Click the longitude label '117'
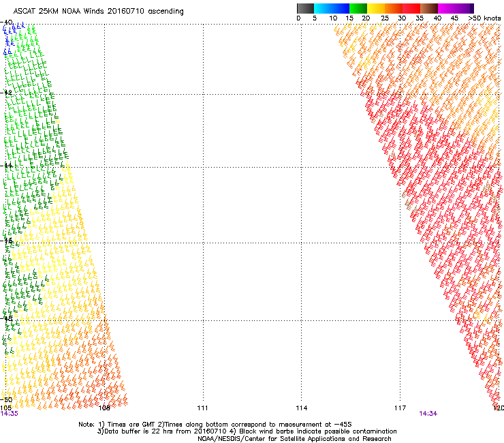Viewport: 504px width, 443px height. [400, 408]
